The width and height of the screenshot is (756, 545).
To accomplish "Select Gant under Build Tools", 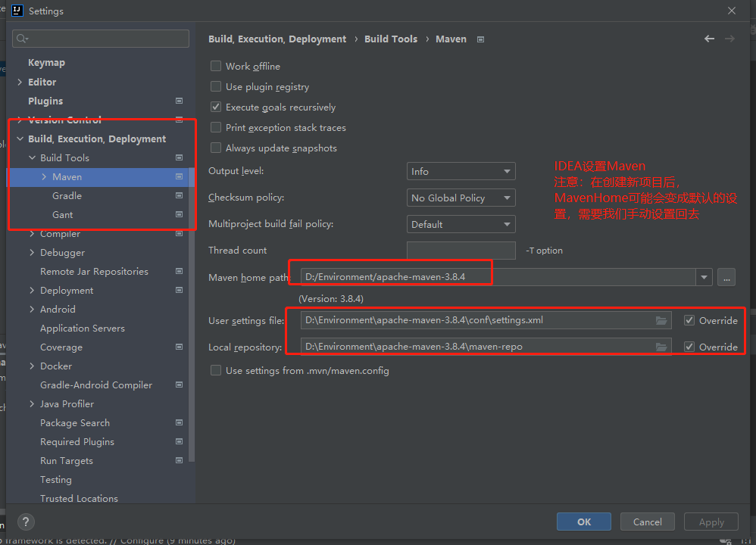I will 63,214.
